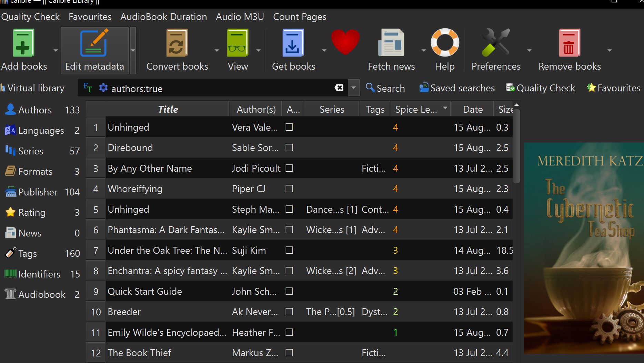
Task: Open the Virtual library button
Action: 33,88
